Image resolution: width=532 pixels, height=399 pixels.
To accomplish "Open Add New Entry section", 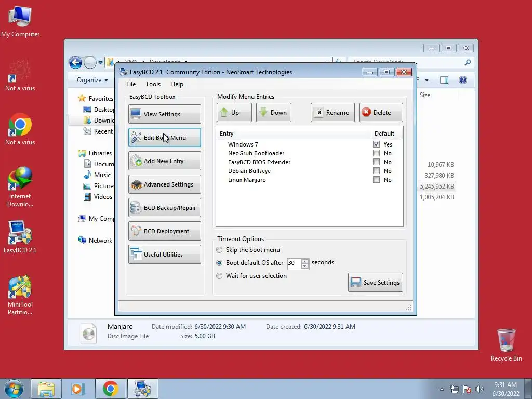I will (x=165, y=161).
